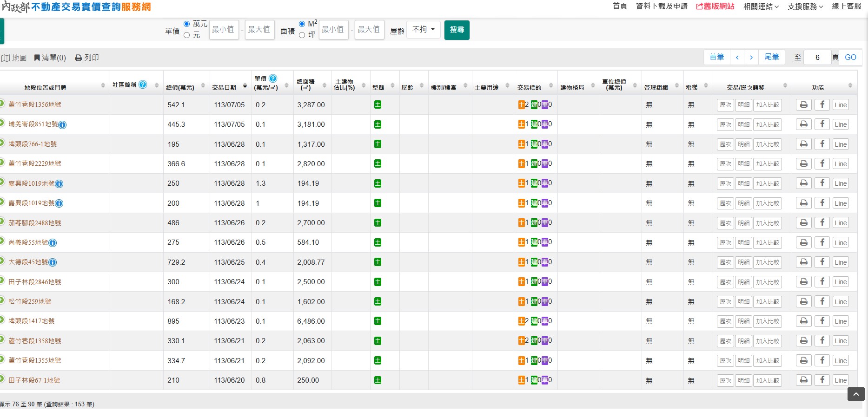Screen dimensions: 868x417
Task: Go to 首頁 in top navigation
Action: coord(620,7)
